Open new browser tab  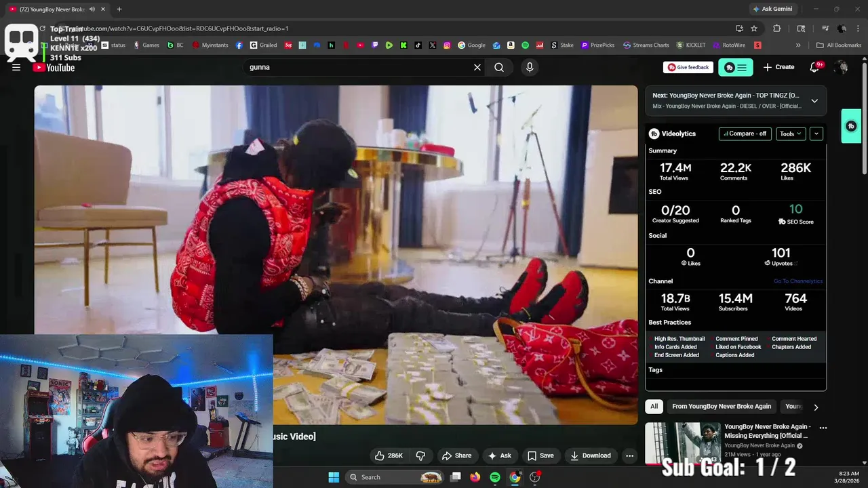point(119,9)
